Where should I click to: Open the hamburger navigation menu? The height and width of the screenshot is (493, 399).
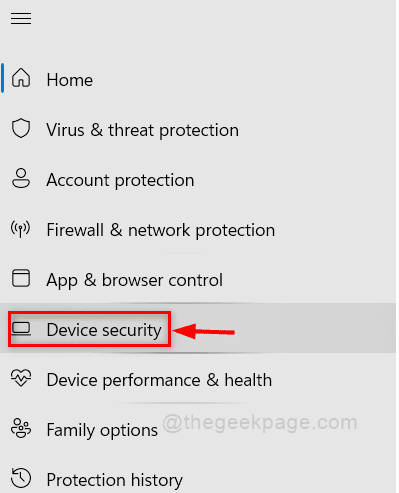tap(21, 18)
